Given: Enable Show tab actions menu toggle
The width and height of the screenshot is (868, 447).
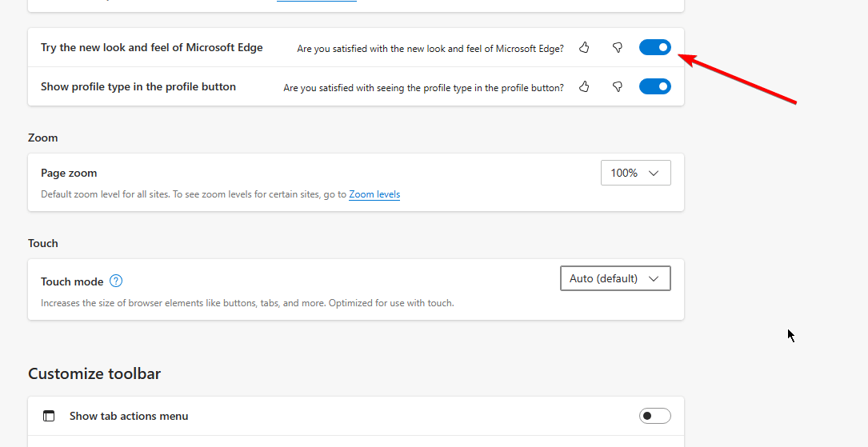Looking at the screenshot, I should pos(654,416).
